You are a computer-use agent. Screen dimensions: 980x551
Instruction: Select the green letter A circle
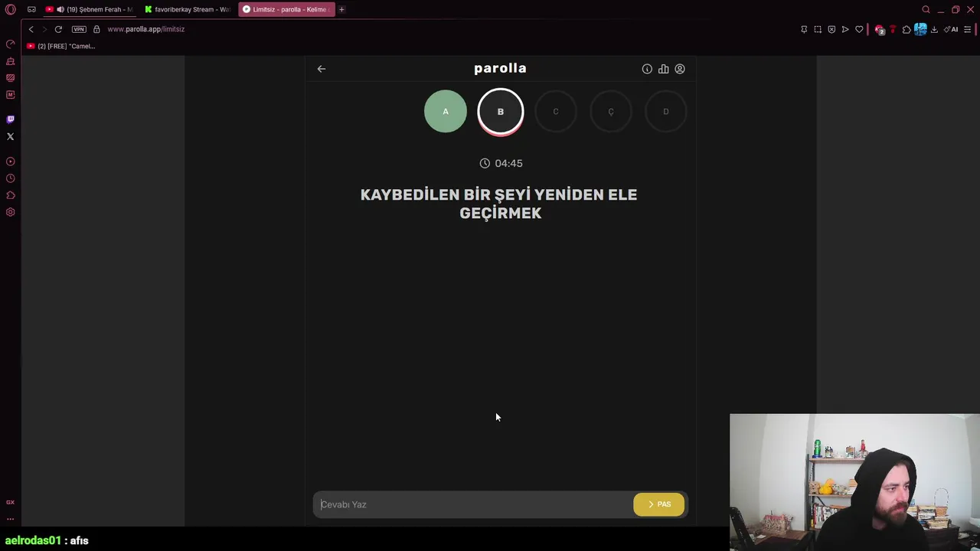(446, 112)
